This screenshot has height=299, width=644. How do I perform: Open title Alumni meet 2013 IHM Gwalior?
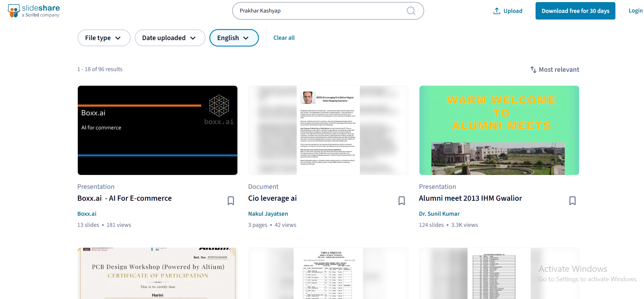pyautogui.click(x=470, y=198)
